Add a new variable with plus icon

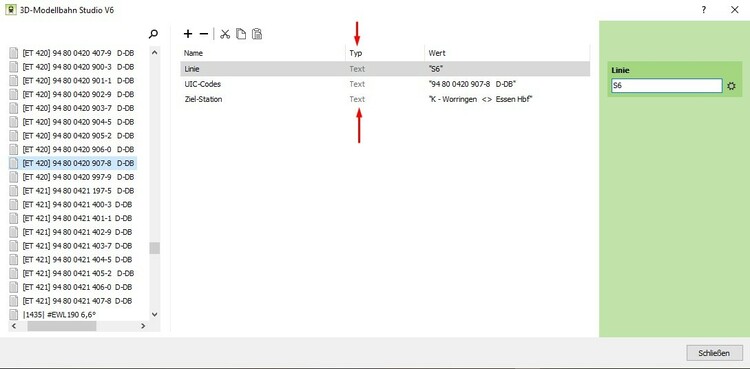coord(188,34)
